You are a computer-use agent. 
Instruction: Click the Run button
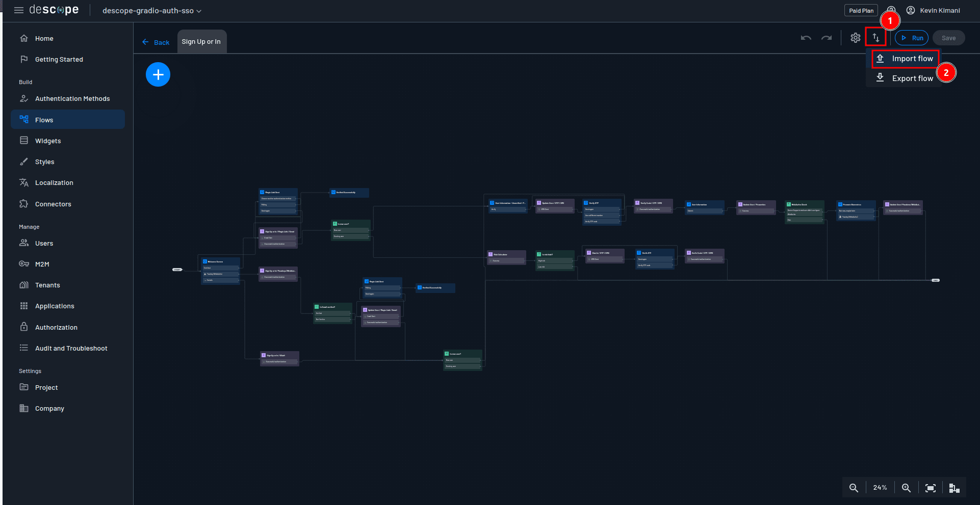pyautogui.click(x=912, y=37)
